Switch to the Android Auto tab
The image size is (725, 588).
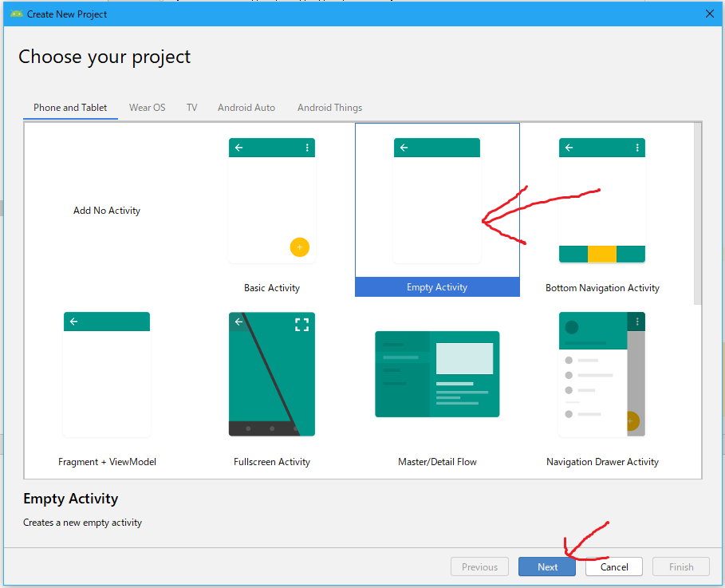pyautogui.click(x=246, y=108)
